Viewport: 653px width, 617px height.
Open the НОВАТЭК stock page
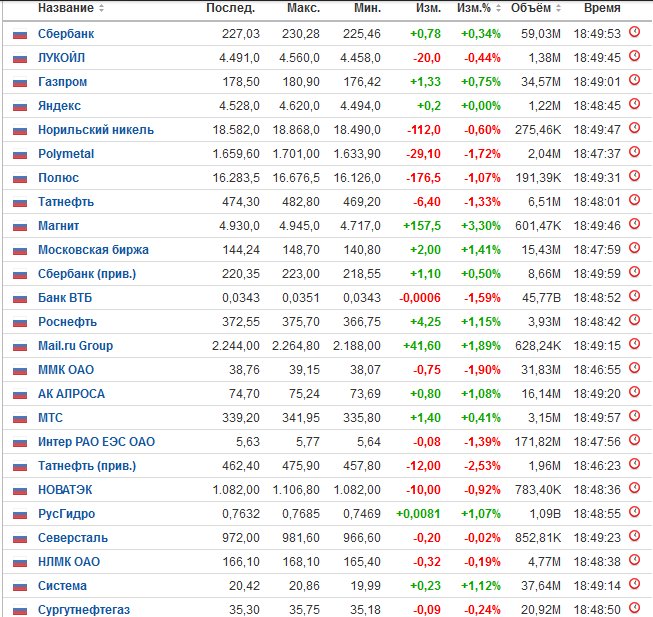click(x=65, y=490)
